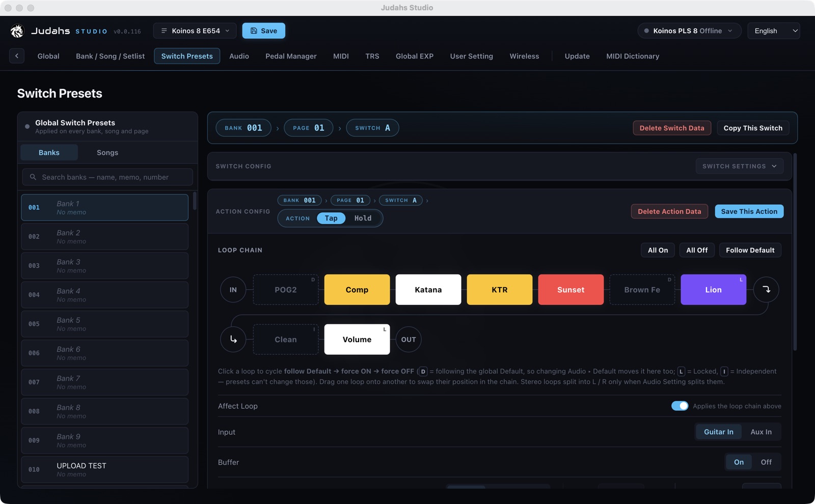Click the chain wrap arrow after Lion
Viewport: 815px width, 504px height.
(766, 290)
